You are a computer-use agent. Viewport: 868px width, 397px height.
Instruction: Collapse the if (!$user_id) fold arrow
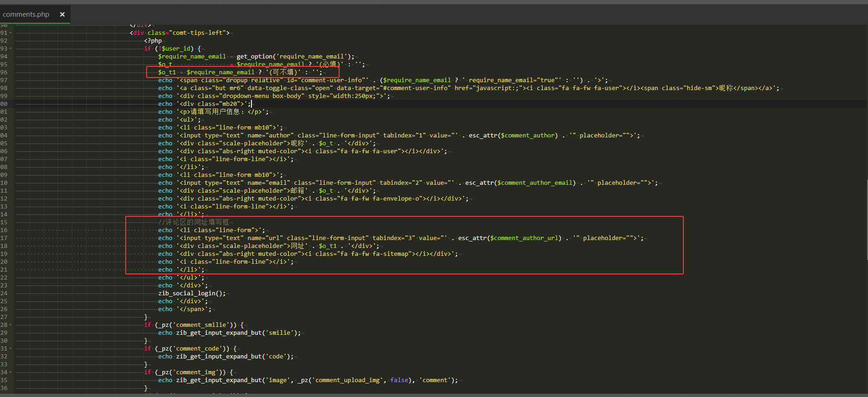(10, 49)
